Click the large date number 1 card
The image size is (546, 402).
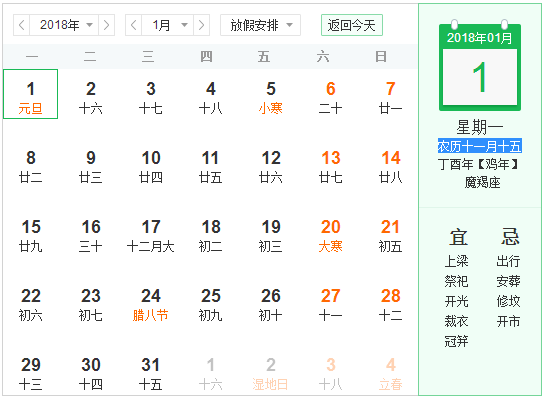479,77
